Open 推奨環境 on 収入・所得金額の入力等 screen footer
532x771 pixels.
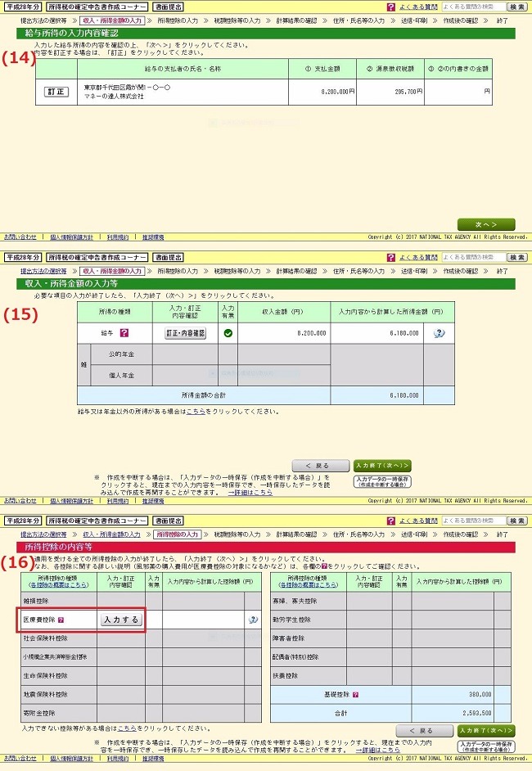point(153,501)
